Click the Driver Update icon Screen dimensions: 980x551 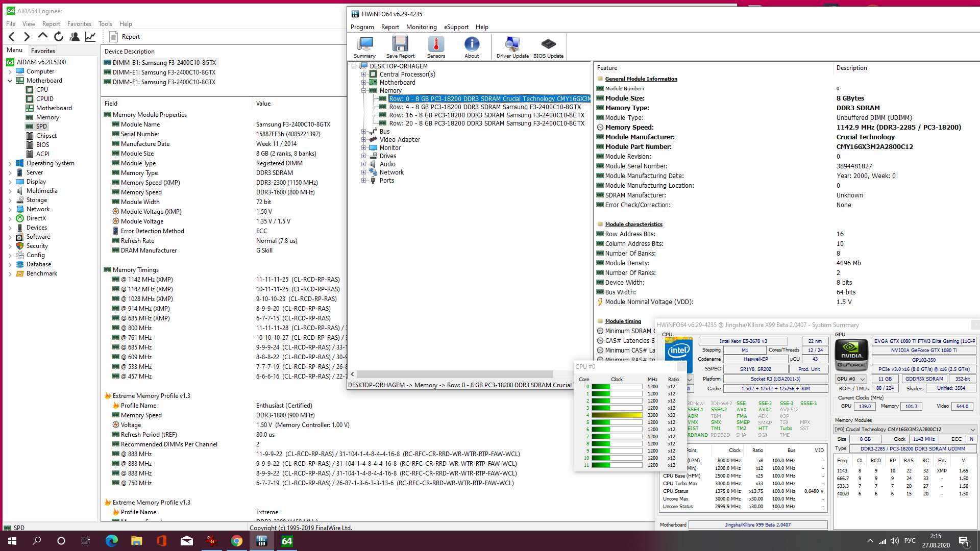tap(512, 47)
